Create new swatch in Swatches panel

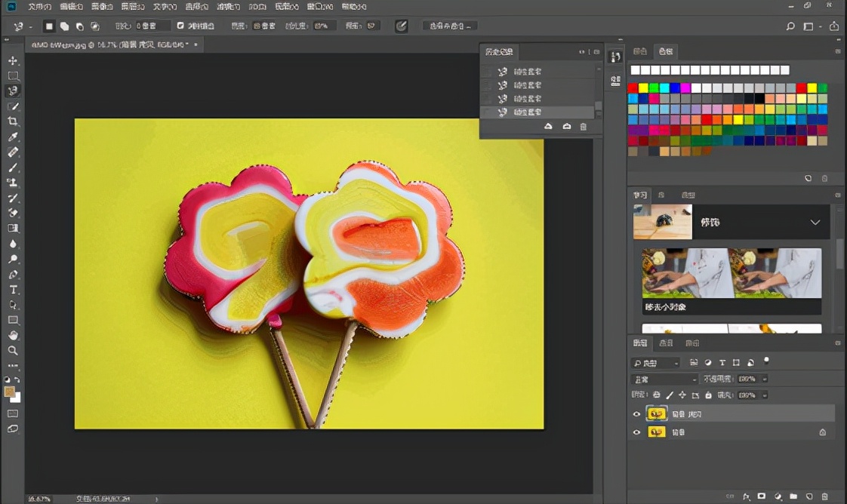(x=808, y=178)
